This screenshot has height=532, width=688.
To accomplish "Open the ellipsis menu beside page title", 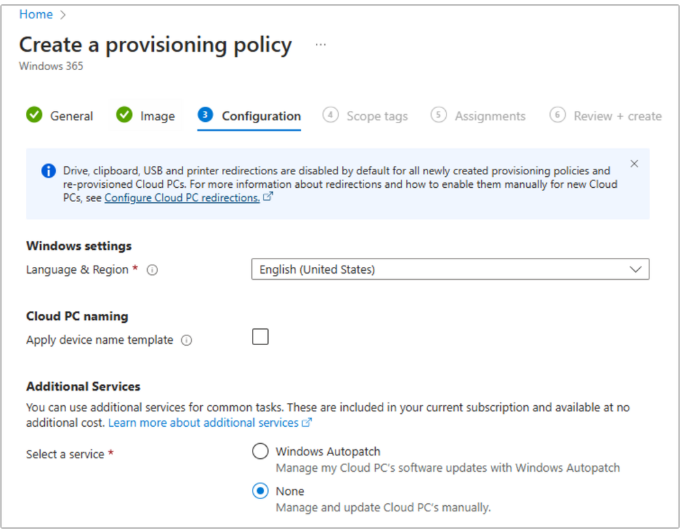I will point(321,45).
